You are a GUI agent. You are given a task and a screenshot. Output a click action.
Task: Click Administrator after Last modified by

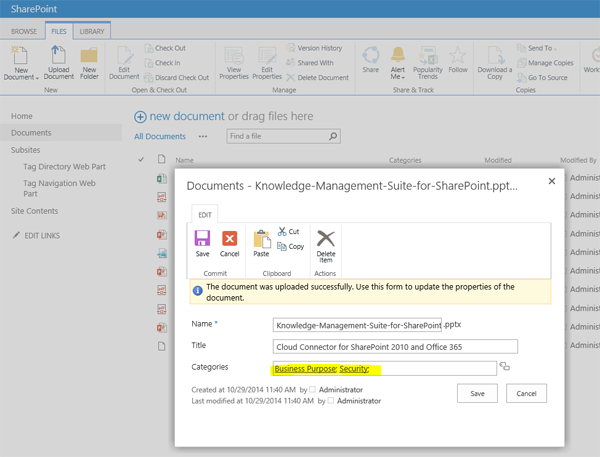click(359, 401)
